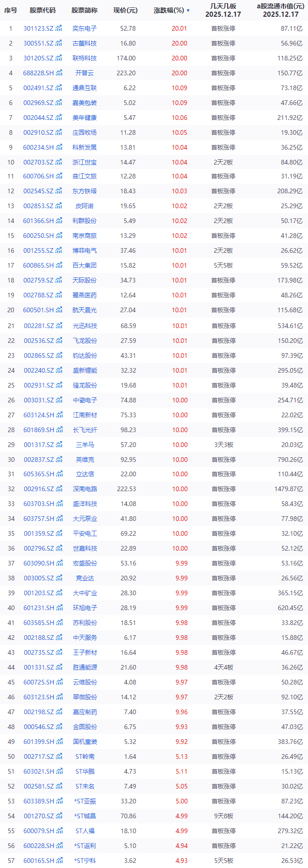308x868 pixels.
Task: Click stock name *ST亚振
Action: (x=85, y=801)
